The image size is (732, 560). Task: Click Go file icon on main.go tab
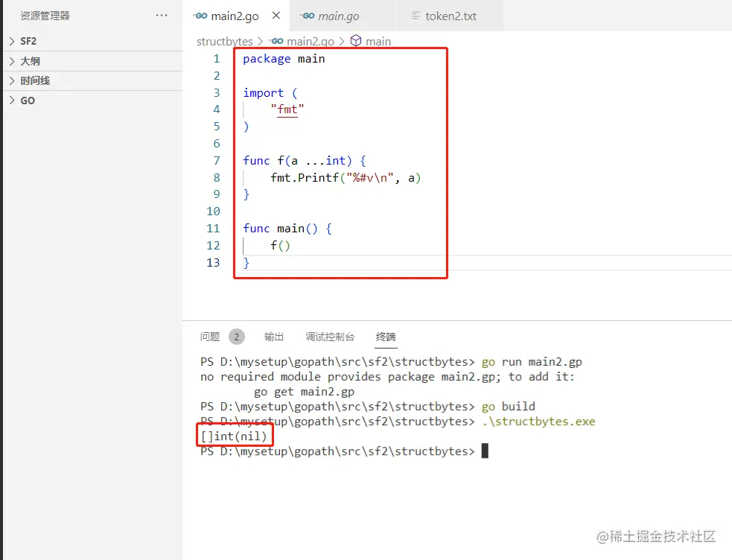(308, 16)
